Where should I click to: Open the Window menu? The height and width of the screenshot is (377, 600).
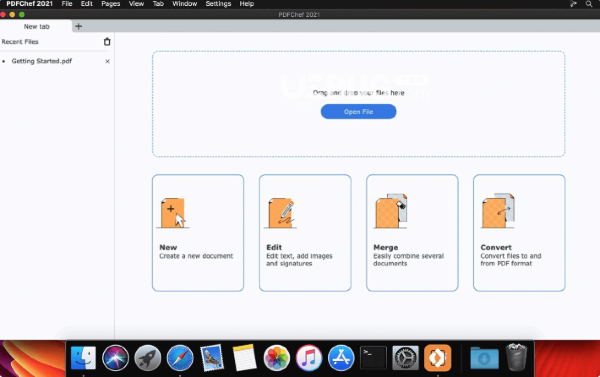click(184, 4)
